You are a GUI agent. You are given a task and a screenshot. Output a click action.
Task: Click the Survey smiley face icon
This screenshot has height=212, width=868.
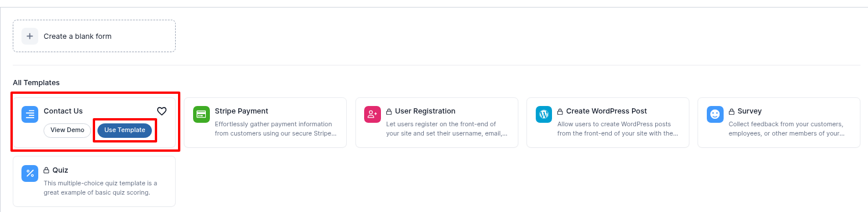(x=715, y=114)
